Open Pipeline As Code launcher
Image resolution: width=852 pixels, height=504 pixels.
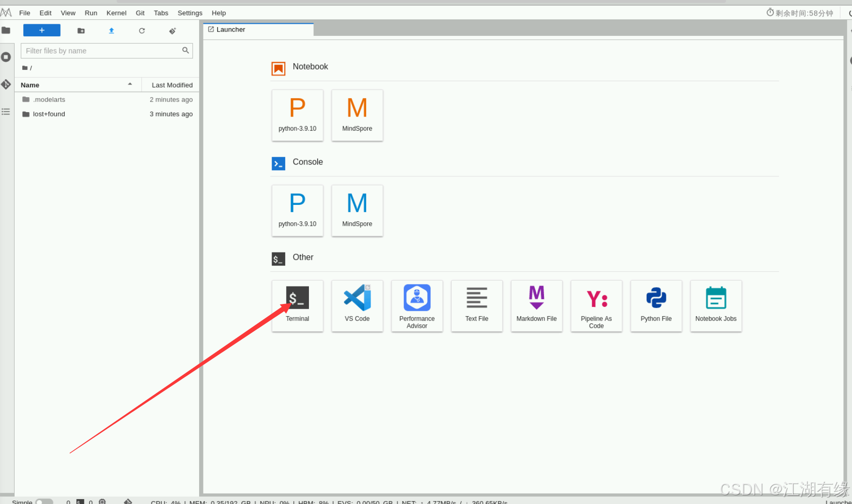coord(596,306)
